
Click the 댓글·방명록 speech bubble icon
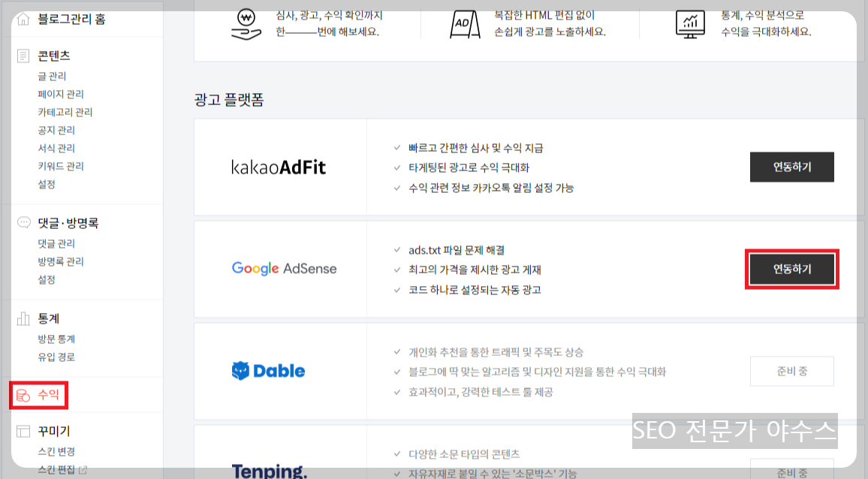pos(24,223)
